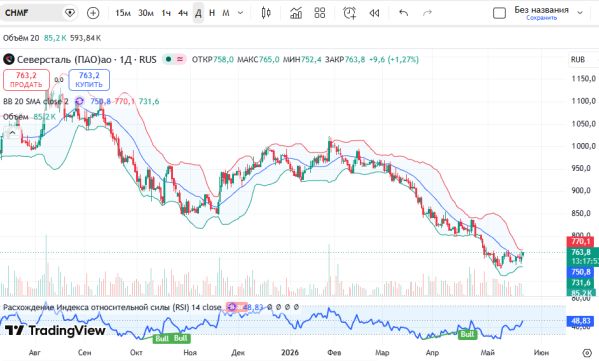599x361 pixels.
Task: Switch to the 15м timeframe
Action: 123,13
